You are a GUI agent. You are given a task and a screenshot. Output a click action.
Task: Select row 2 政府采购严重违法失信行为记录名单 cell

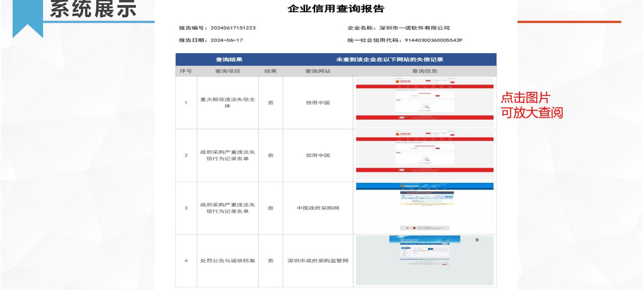pos(228,155)
